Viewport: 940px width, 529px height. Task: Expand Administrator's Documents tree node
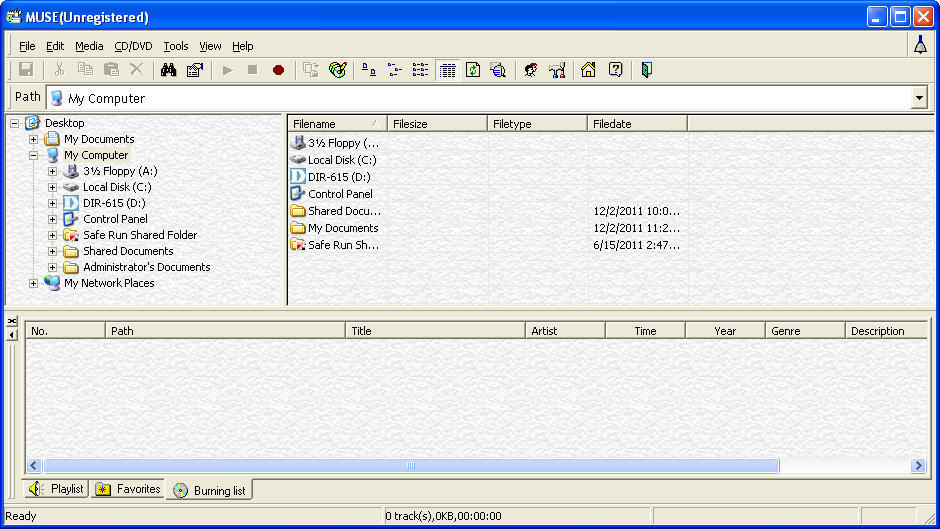(x=53, y=267)
